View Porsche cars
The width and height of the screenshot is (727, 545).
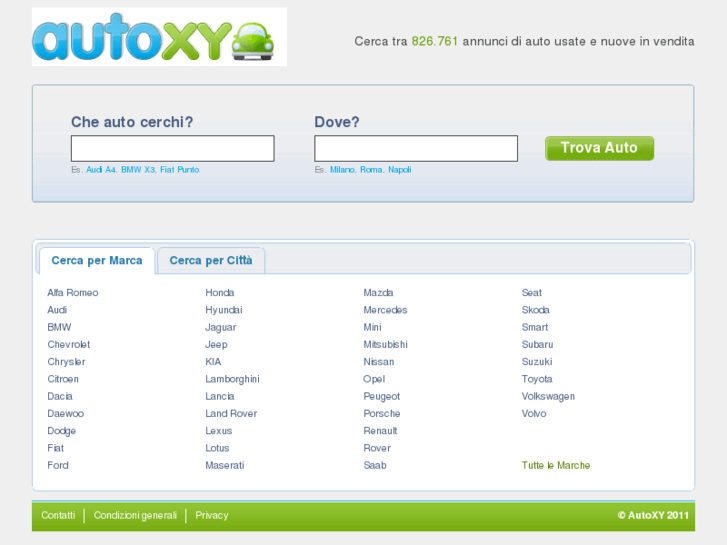click(382, 413)
